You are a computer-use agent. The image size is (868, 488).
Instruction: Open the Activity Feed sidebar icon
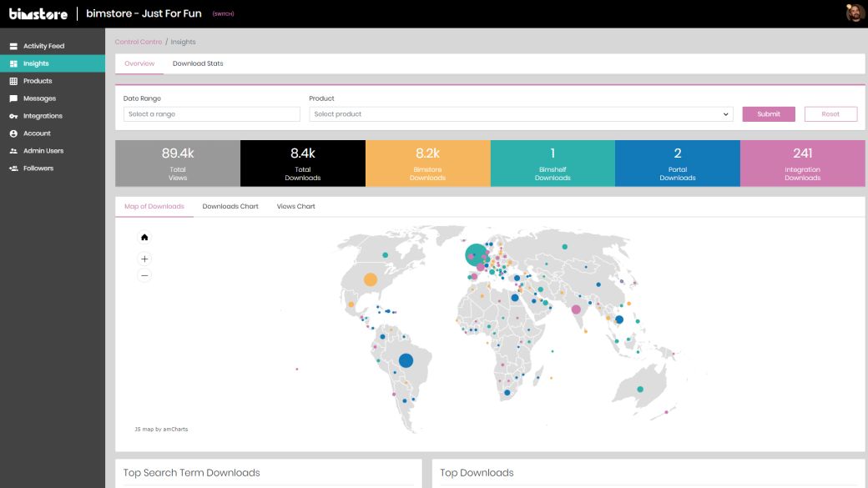(13, 46)
